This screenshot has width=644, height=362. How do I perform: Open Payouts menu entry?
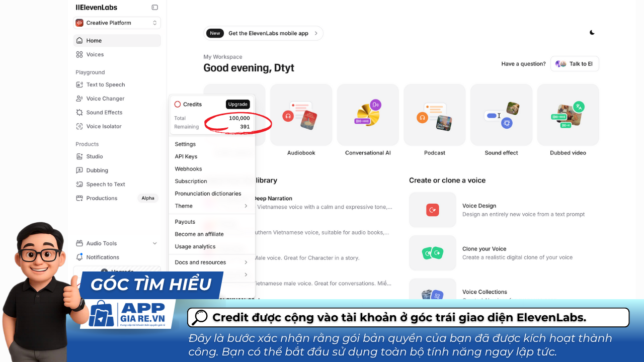tap(212, 222)
